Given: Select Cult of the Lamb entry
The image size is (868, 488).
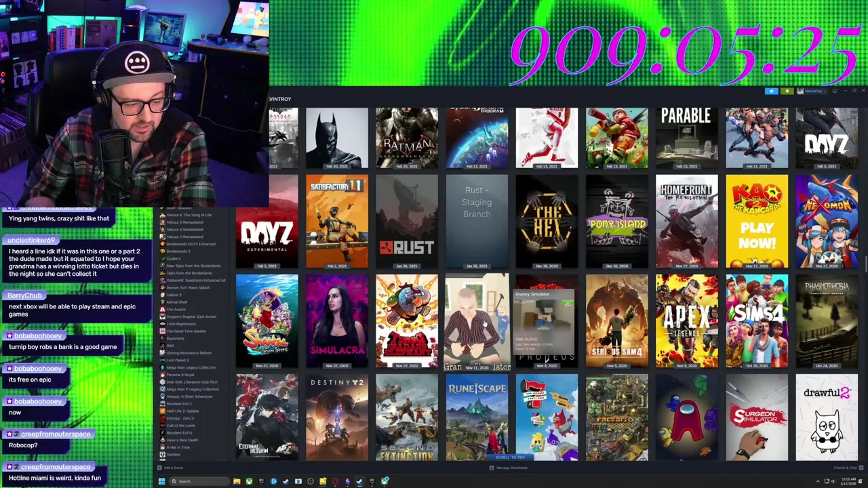Looking at the screenshot, I should point(180,426).
